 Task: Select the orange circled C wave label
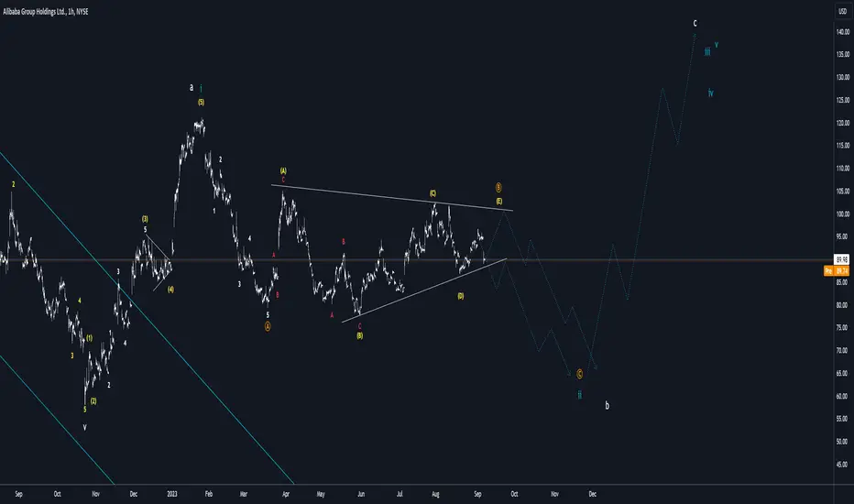579,374
